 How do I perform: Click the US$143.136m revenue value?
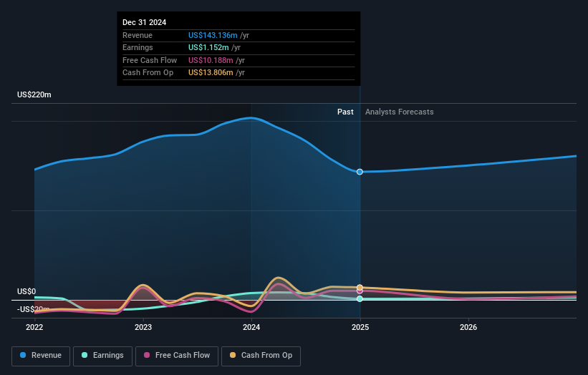(213, 35)
